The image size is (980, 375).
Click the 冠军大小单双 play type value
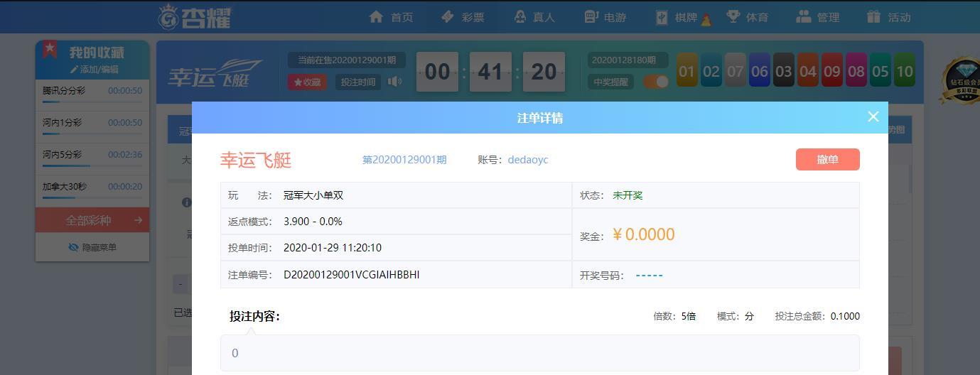(313, 195)
